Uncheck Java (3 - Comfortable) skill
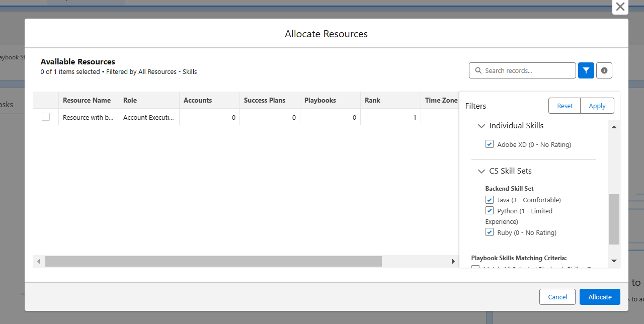The image size is (644, 324). [490, 200]
